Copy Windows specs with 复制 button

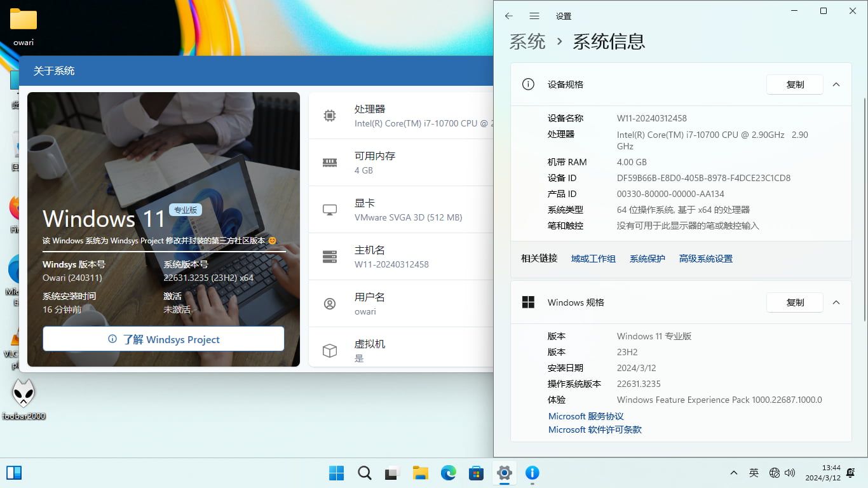pyautogui.click(x=794, y=302)
